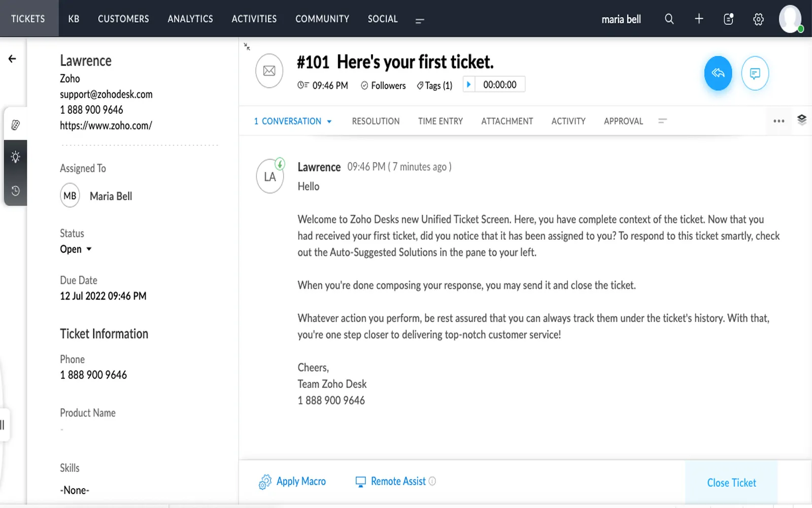Toggle Followers on the ticket

[383, 85]
